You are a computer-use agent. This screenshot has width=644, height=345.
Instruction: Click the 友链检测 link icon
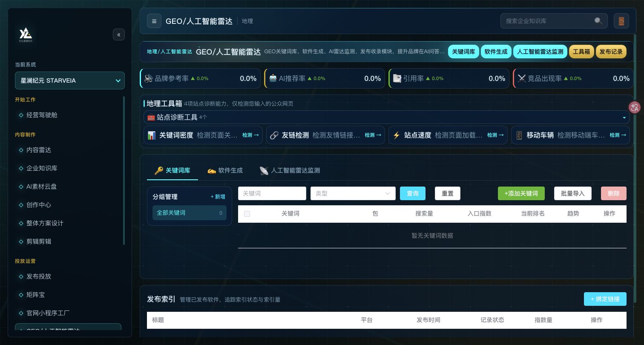(x=274, y=135)
